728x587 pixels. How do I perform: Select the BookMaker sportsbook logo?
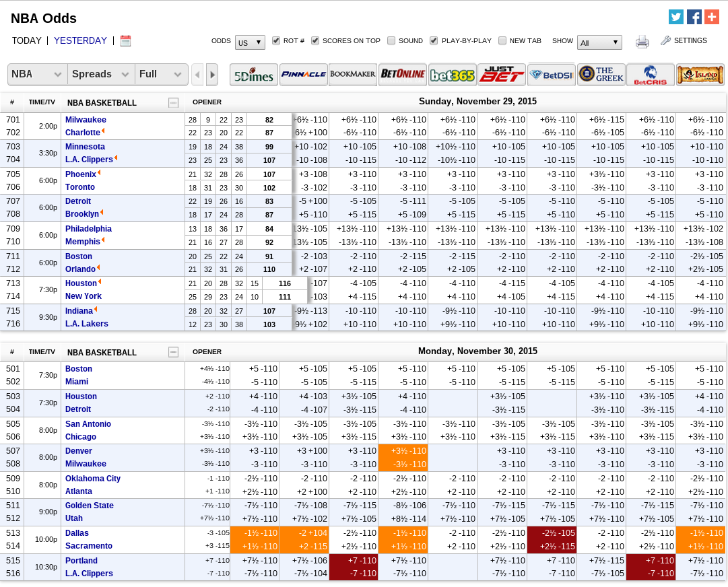[352, 75]
